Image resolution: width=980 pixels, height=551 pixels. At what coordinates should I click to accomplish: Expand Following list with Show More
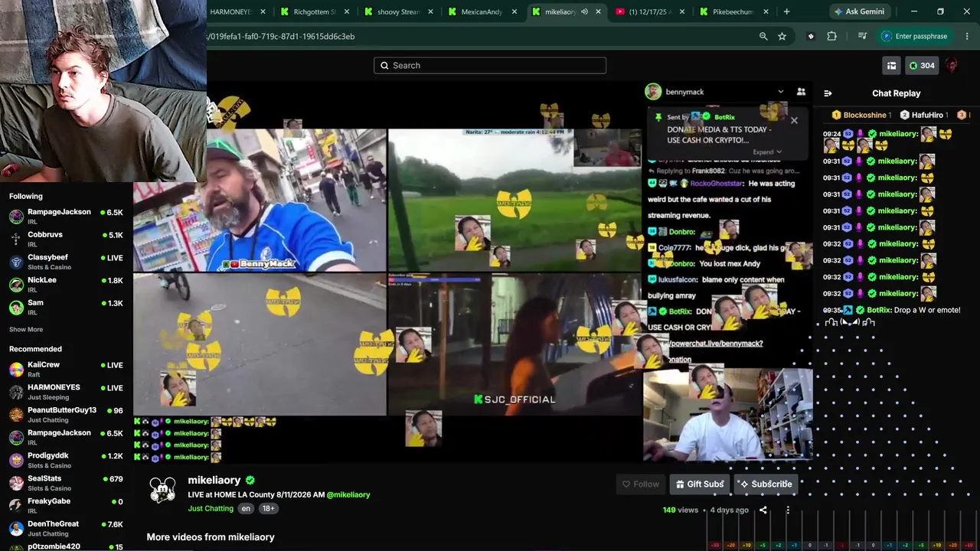click(x=26, y=330)
